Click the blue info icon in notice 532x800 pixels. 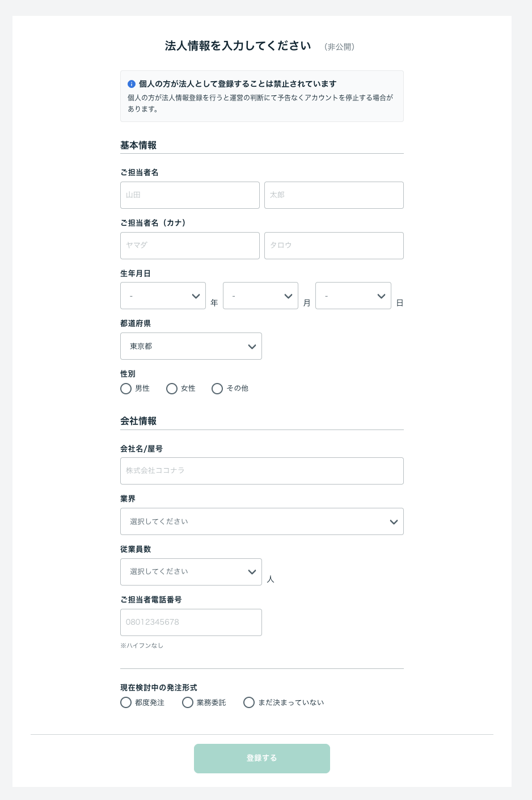point(132,84)
